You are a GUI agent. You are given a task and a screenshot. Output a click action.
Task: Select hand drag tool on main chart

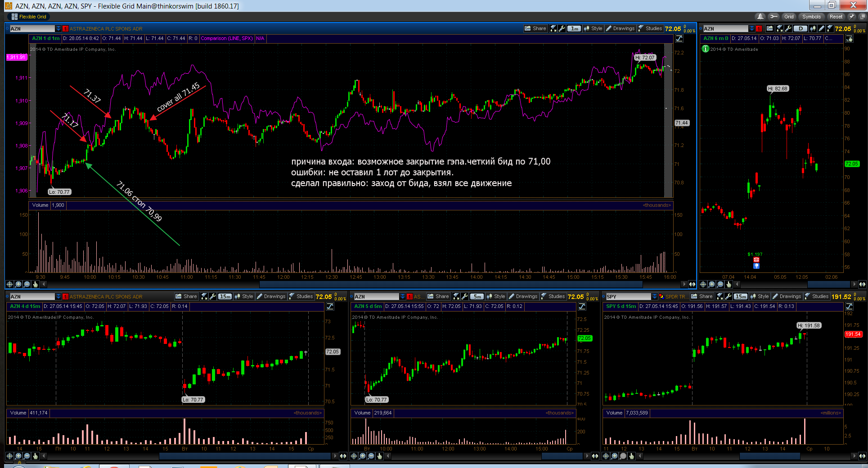point(35,284)
